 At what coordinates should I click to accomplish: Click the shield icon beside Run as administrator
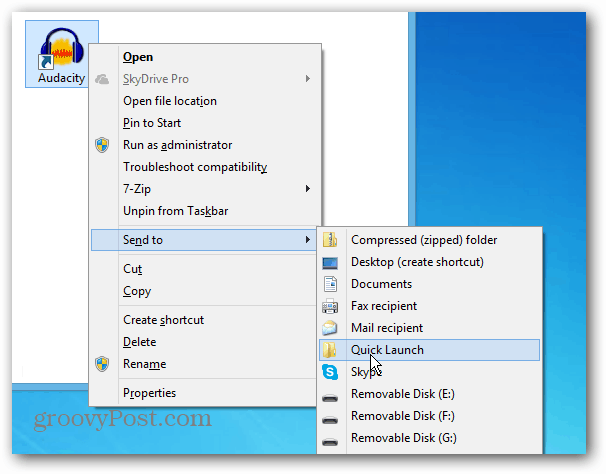[x=102, y=145]
